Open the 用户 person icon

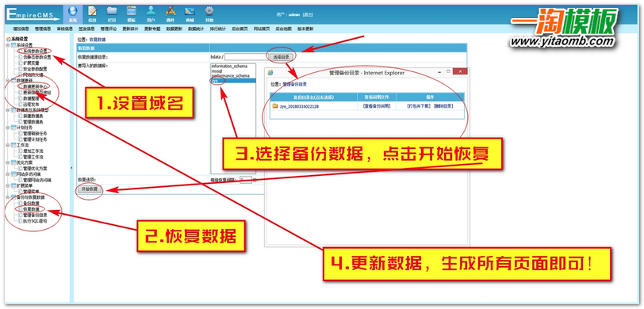151,13
